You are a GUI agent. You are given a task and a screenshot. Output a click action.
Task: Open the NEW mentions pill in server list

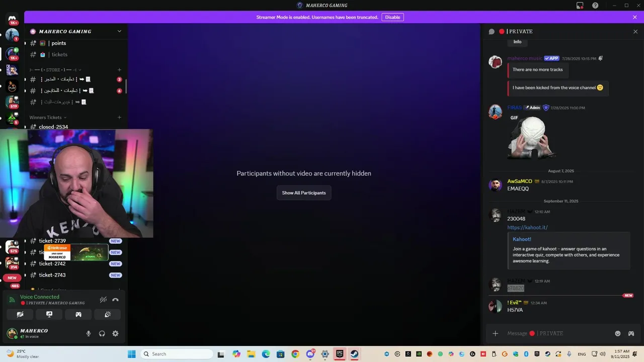click(x=12, y=278)
